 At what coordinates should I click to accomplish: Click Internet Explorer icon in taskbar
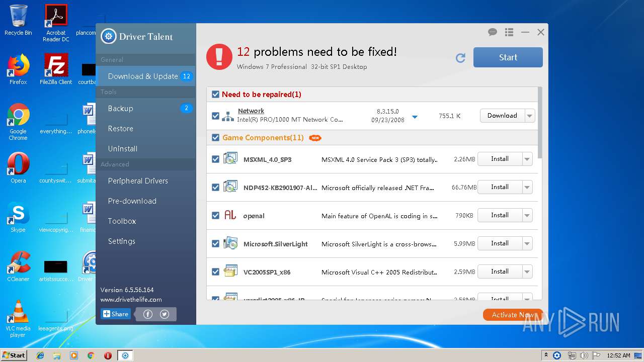40,355
